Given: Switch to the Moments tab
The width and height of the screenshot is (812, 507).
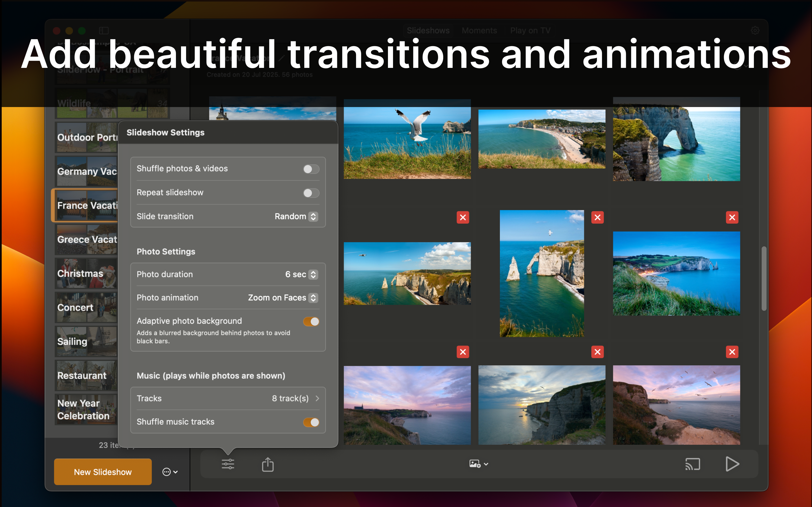Looking at the screenshot, I should click(x=479, y=30).
